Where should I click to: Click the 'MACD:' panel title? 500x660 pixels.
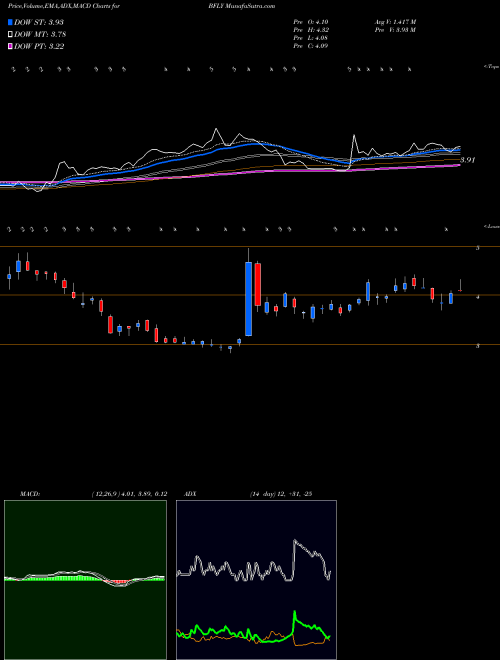(x=30, y=494)
